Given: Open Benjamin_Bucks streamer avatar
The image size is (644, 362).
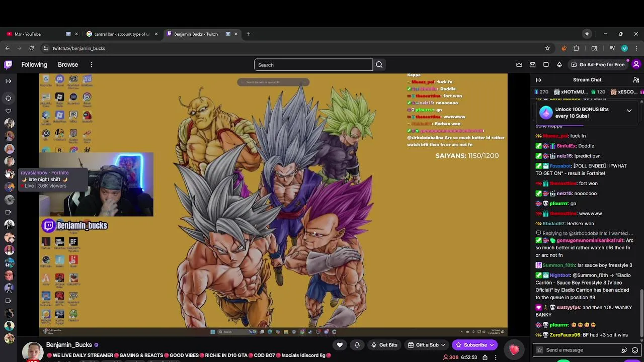Looking at the screenshot, I should (x=33, y=351).
